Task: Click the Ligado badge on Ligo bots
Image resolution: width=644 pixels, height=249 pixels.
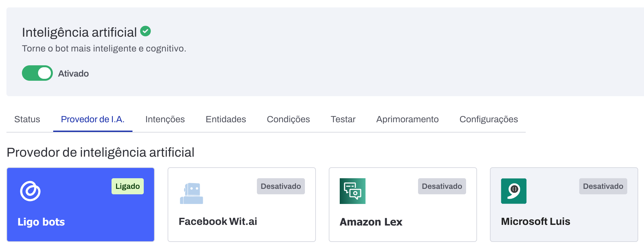Action: tap(128, 186)
